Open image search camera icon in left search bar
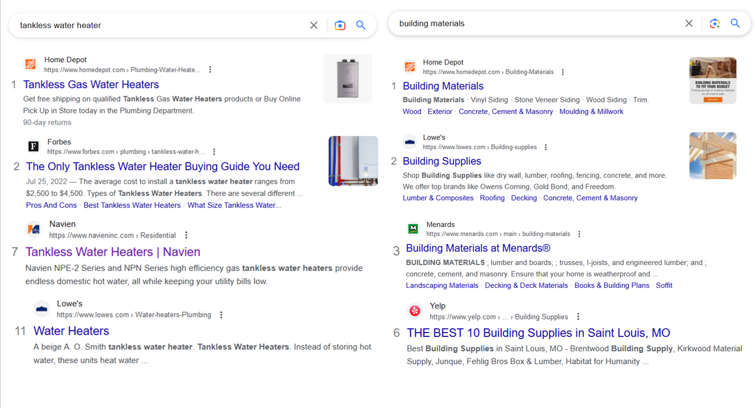755x408 pixels. pos(340,25)
